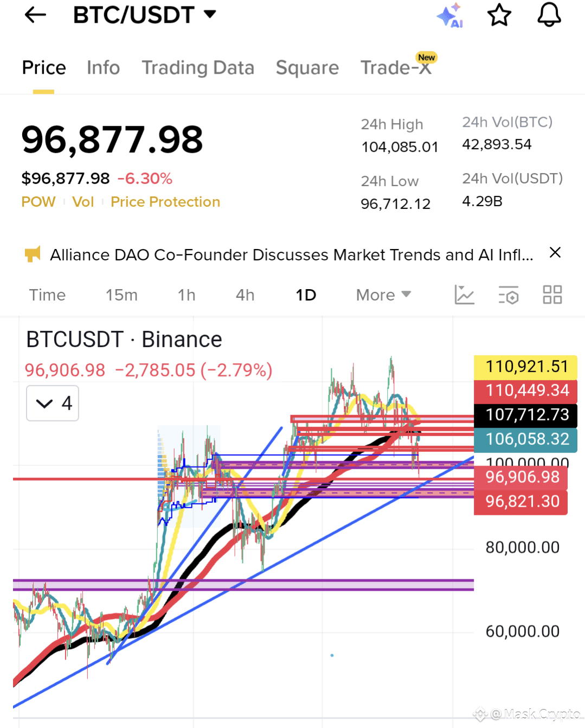This screenshot has width=585, height=728.
Task: Tap the announcement megaphone icon
Action: (x=33, y=254)
